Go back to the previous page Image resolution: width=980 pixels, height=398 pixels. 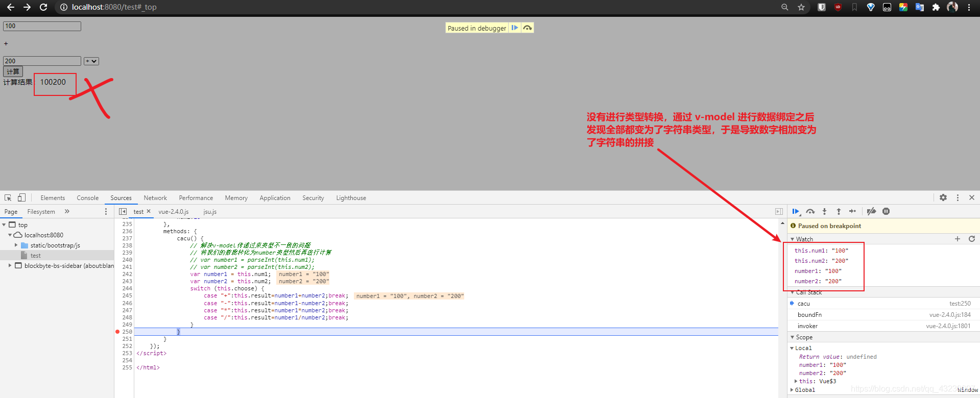tap(10, 7)
